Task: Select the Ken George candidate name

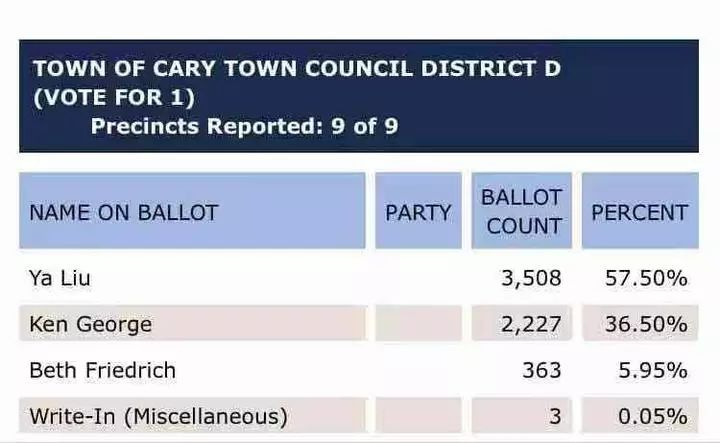Action: (90, 325)
